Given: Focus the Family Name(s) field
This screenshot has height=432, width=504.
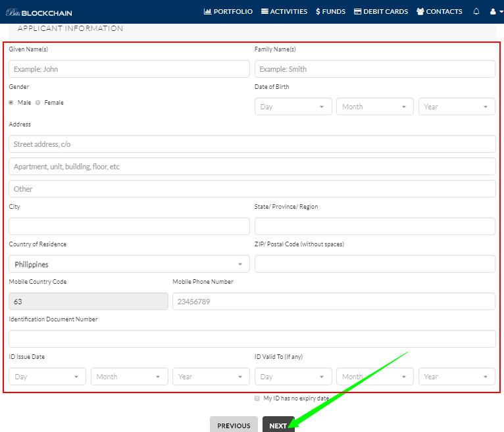Looking at the screenshot, I should pyautogui.click(x=375, y=69).
